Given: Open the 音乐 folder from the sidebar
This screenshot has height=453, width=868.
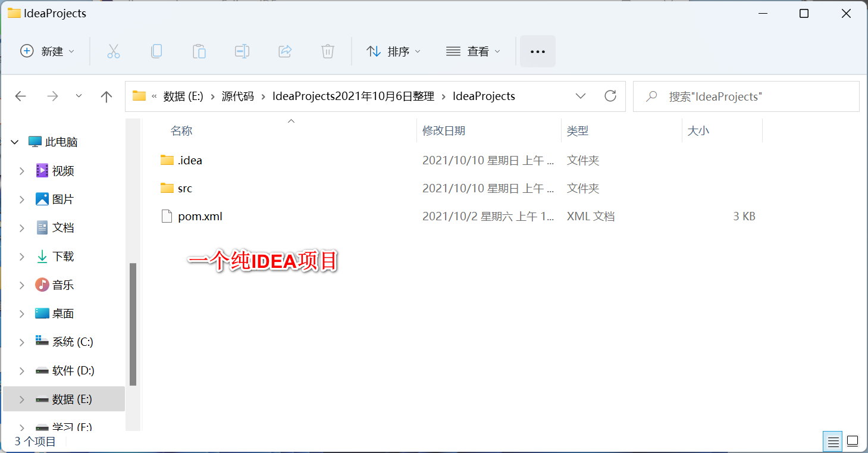Looking at the screenshot, I should pyautogui.click(x=62, y=285).
